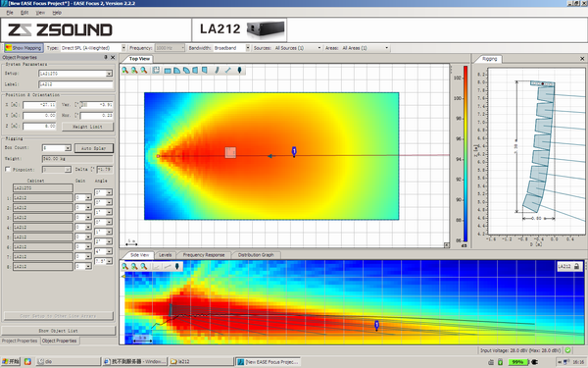Image resolution: width=588 pixels, height=368 pixels.
Task: Close the Object Properties panel
Action: [x=113, y=58]
